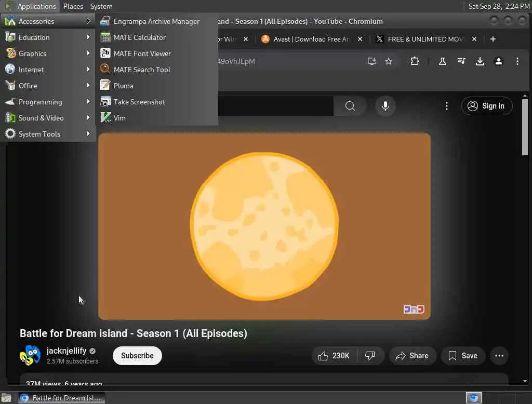Click the Applications menu button
This screenshot has width=532, height=404.
pos(31,6)
